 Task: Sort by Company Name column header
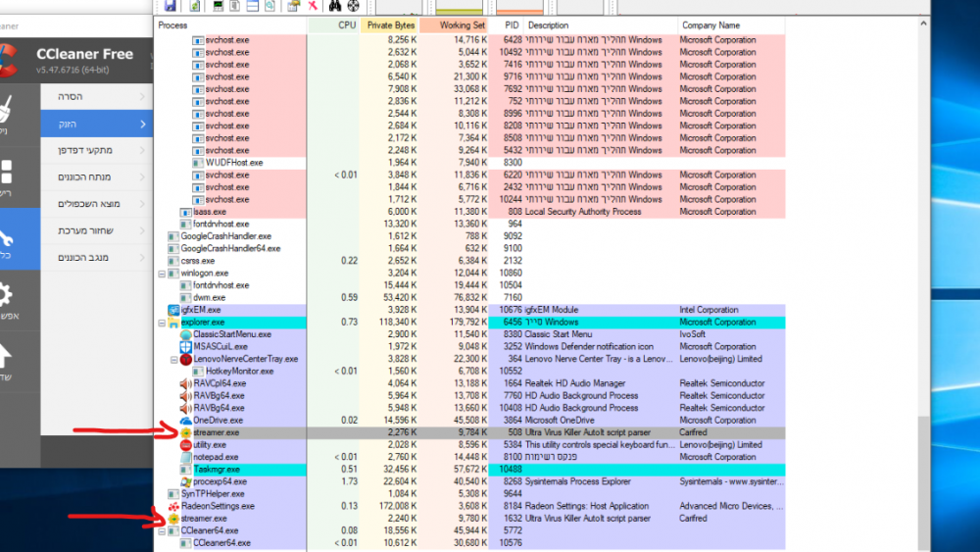(x=731, y=25)
